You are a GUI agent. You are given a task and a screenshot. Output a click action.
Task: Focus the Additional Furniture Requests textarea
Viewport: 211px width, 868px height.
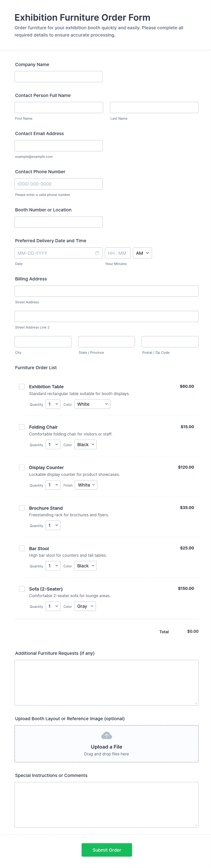pos(106,682)
